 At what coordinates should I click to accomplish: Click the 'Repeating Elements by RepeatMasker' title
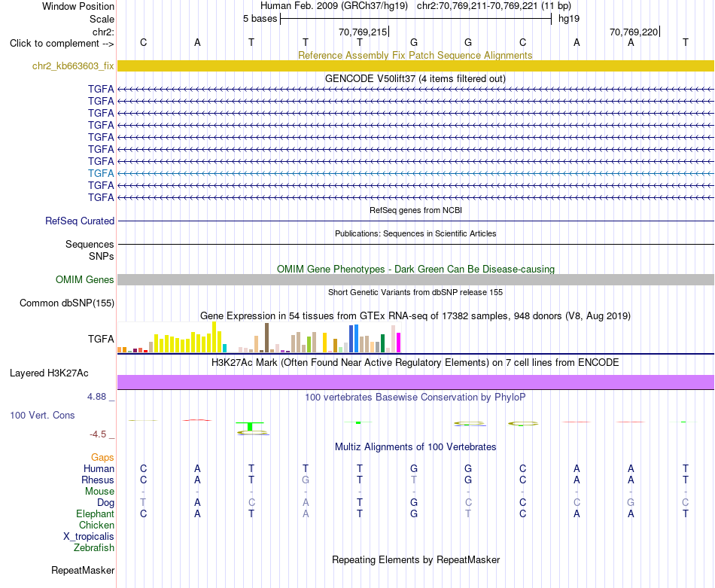415,559
